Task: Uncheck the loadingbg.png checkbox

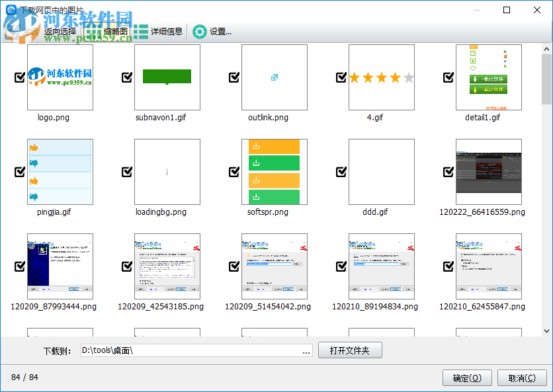Action: tap(127, 172)
